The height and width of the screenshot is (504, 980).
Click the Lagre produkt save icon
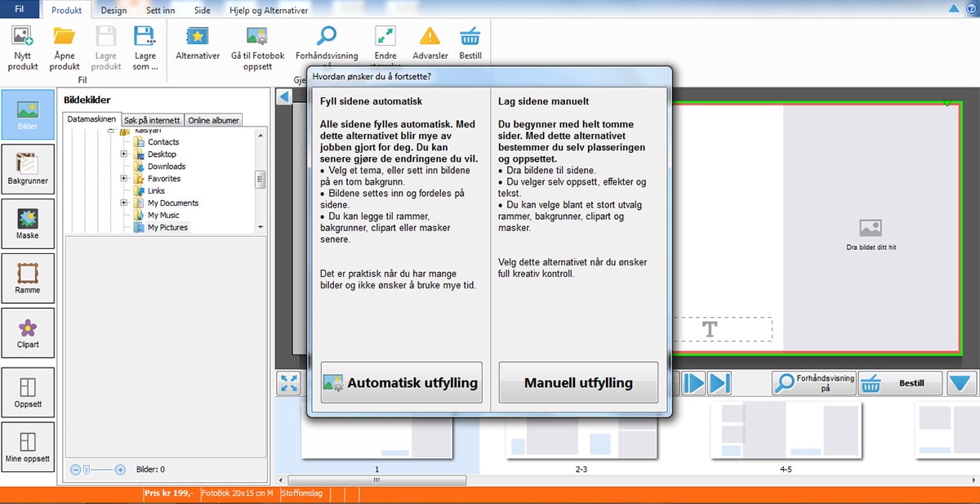[x=106, y=36]
